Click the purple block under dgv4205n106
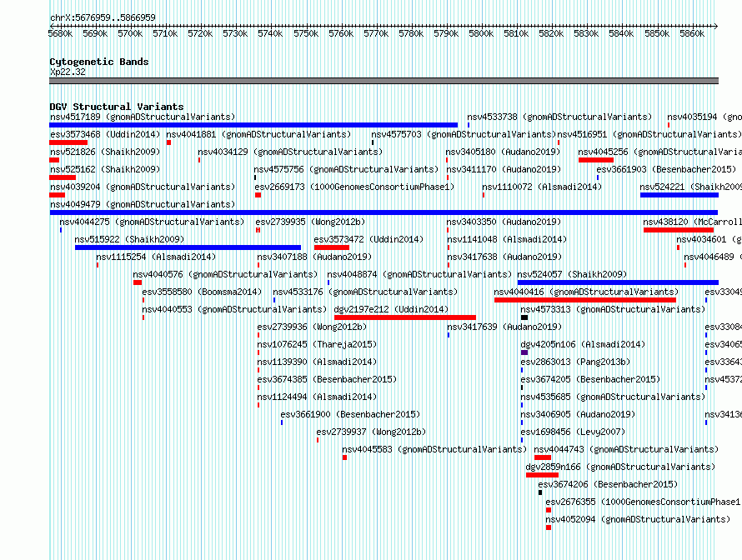Image resolution: width=742 pixels, height=560 pixels. [524, 352]
